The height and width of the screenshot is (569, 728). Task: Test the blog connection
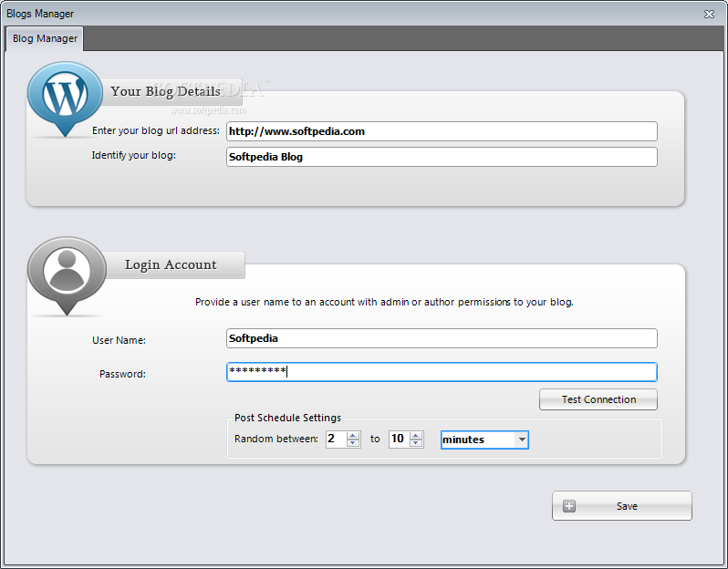598,399
